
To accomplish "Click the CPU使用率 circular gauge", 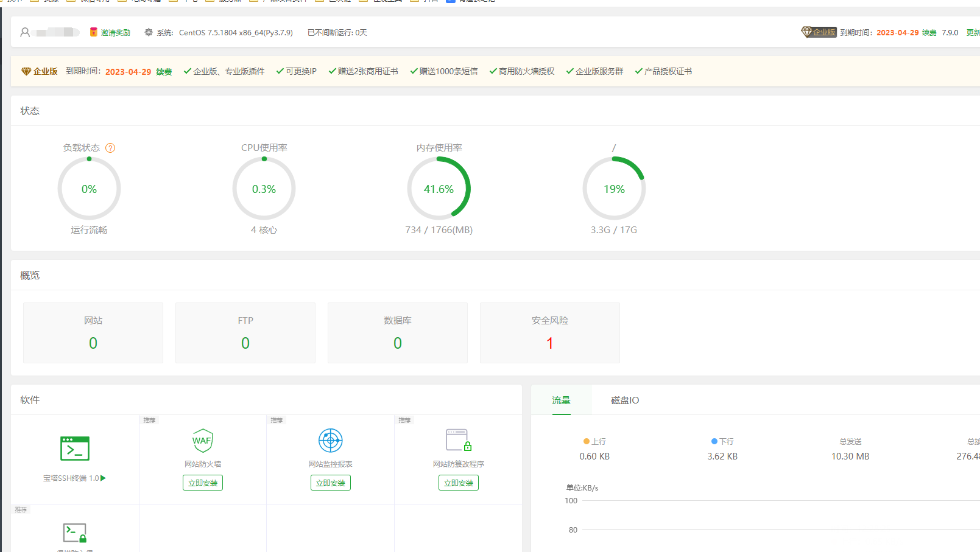I will click(x=264, y=189).
